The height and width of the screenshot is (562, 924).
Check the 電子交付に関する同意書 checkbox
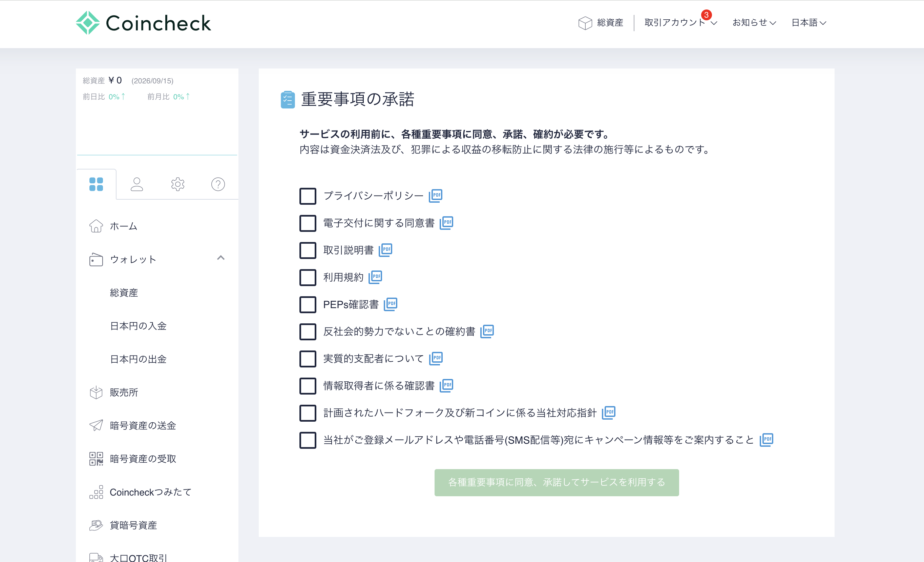(308, 223)
